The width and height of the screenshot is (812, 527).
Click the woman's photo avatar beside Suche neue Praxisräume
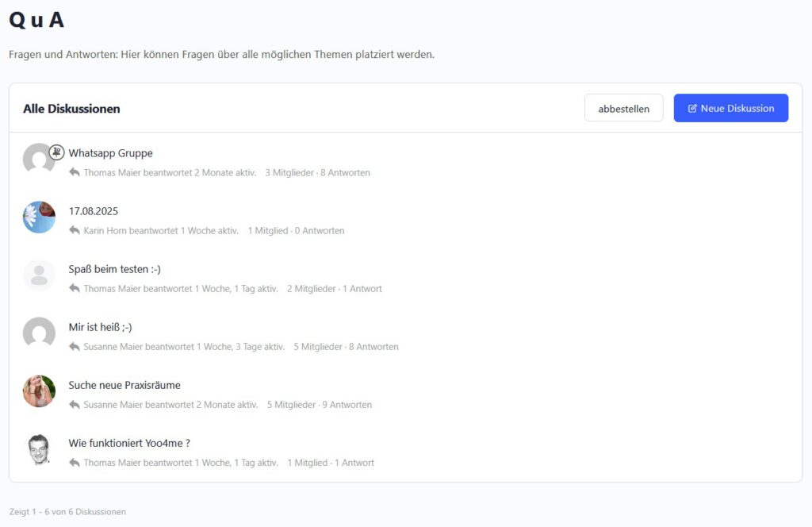coord(39,391)
